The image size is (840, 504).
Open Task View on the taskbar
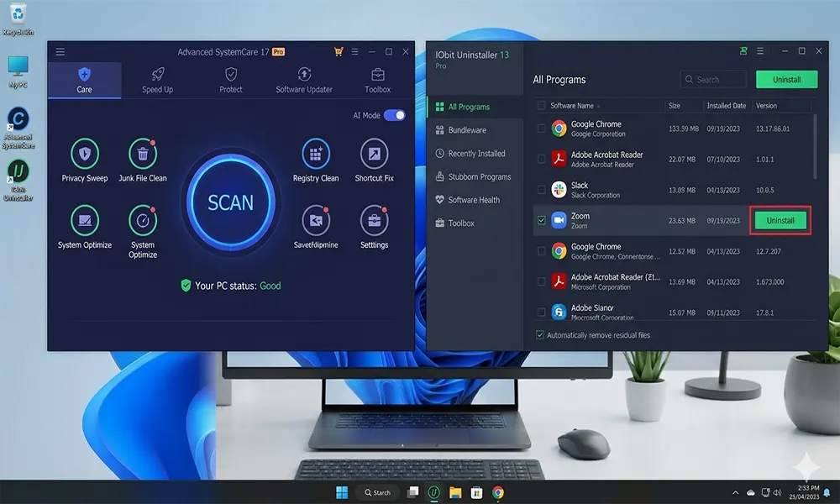pyautogui.click(x=412, y=492)
